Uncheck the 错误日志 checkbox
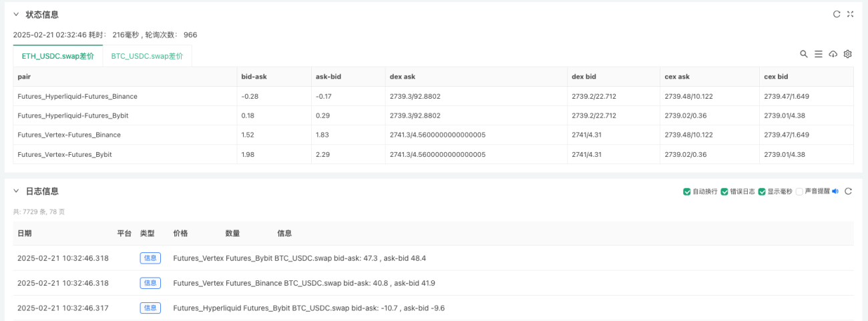 tap(724, 192)
